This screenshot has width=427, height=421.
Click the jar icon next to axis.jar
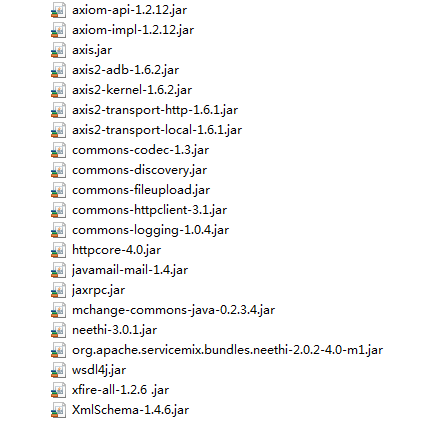click(x=58, y=50)
